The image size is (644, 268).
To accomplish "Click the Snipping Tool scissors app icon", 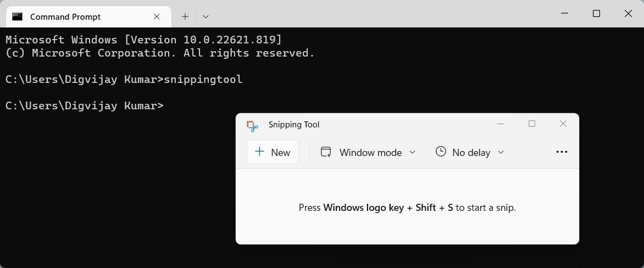I will click(252, 126).
